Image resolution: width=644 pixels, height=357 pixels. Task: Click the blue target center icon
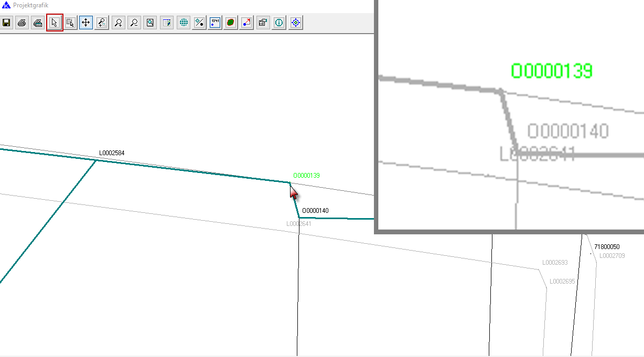(x=296, y=23)
